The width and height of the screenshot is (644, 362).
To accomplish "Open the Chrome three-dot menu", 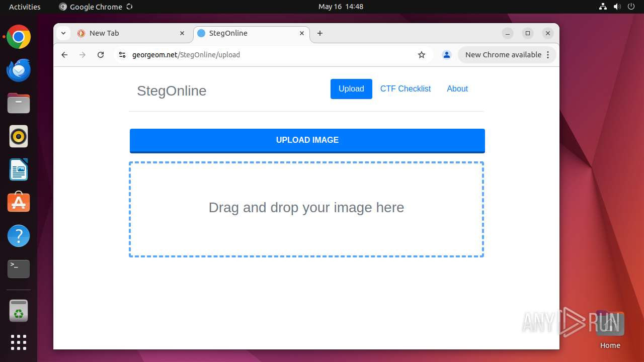I will [x=548, y=55].
